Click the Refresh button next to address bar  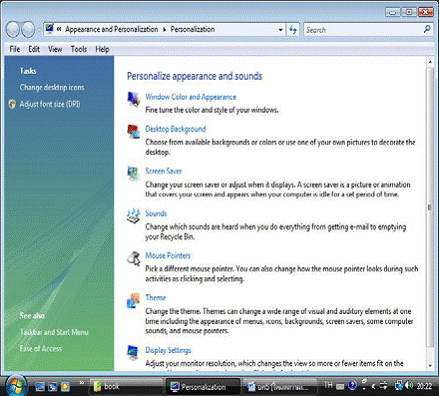(x=293, y=30)
